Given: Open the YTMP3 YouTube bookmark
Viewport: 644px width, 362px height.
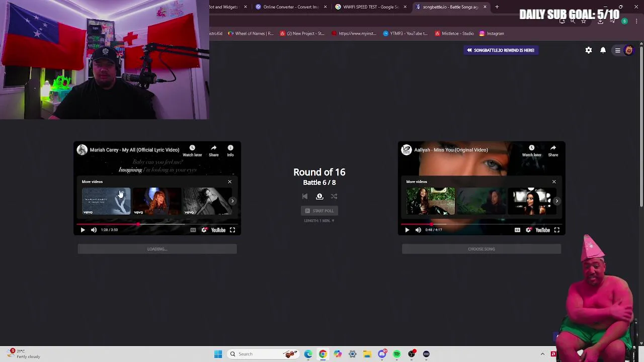Looking at the screenshot, I should [405, 34].
